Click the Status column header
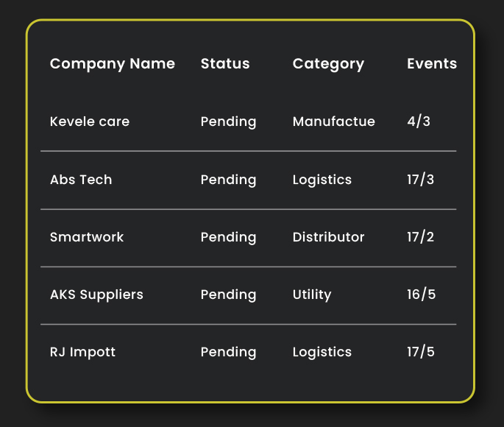The image size is (504, 427). pyautogui.click(x=224, y=64)
